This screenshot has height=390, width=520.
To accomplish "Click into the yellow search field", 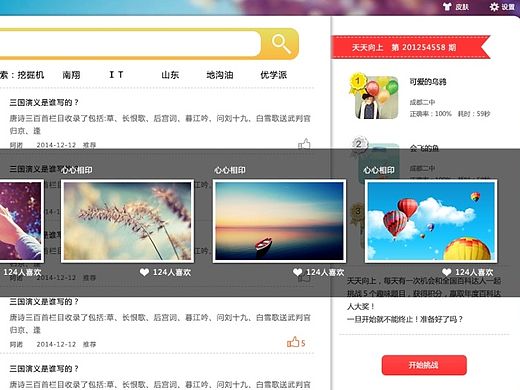I will point(130,44).
